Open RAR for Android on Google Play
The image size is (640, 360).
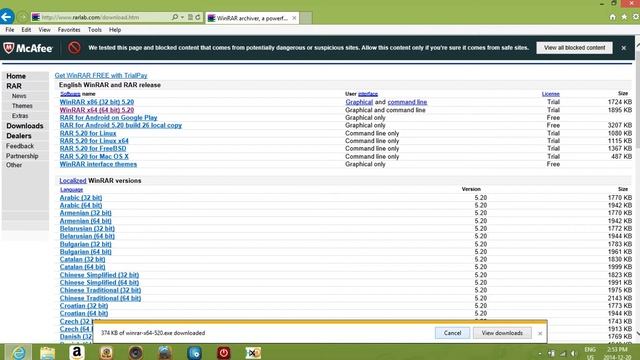pos(108,118)
